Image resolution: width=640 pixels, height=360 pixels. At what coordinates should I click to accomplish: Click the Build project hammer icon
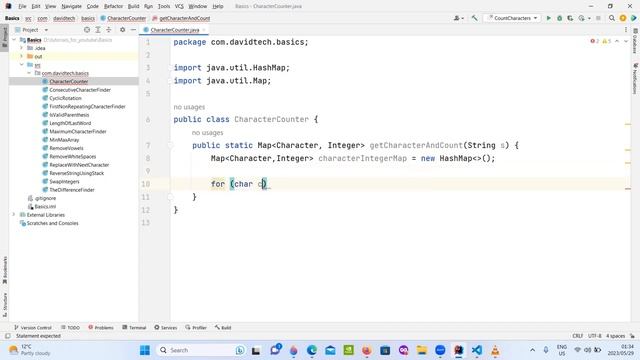tap(474, 18)
